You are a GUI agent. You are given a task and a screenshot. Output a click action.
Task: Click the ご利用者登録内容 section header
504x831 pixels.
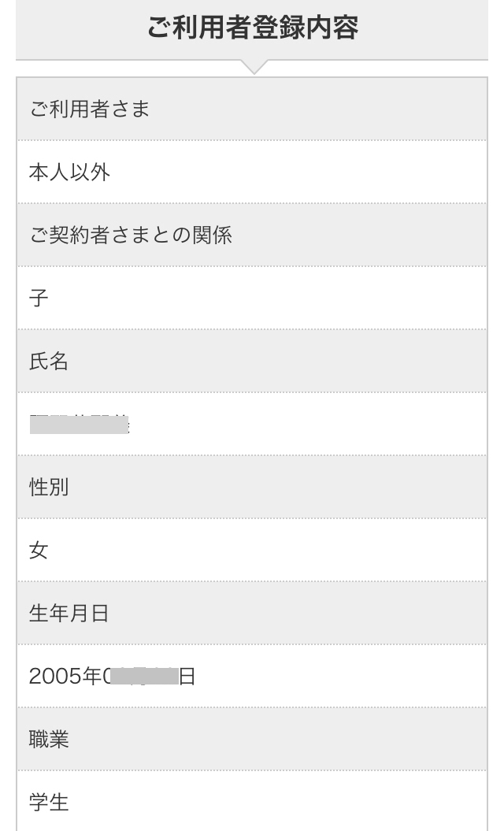[252, 28]
